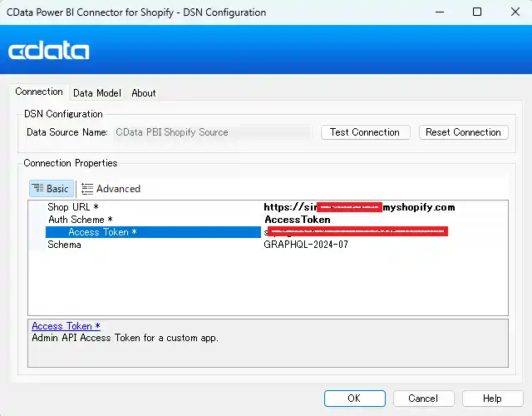Switch to Basic properties view
532x416 pixels.
(x=51, y=189)
